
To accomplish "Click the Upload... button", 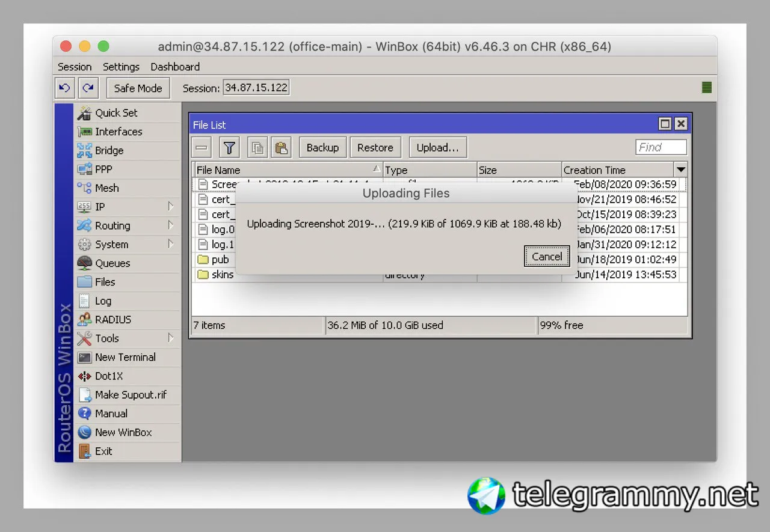I will click(x=438, y=147).
